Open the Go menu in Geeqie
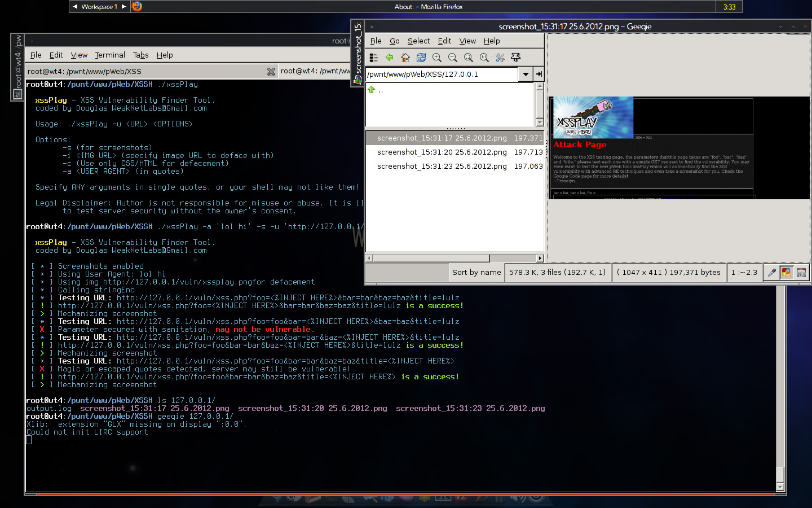Image resolution: width=812 pixels, height=508 pixels. pos(394,41)
